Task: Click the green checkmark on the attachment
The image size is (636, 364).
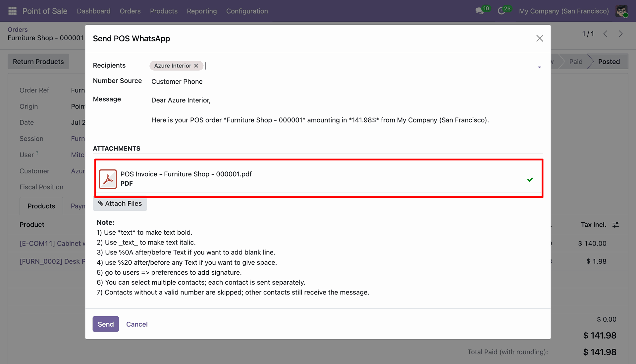Action: pos(530,180)
